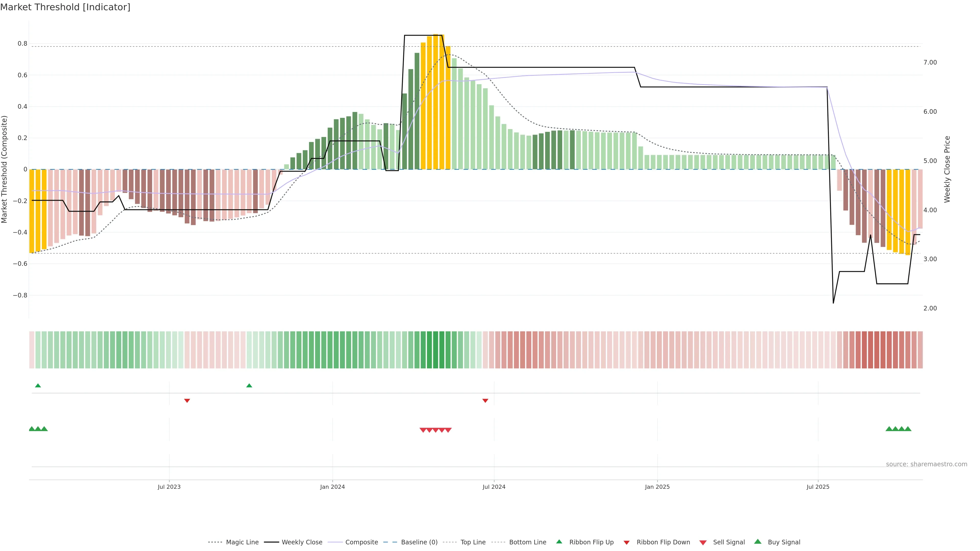Click the Buy Signal legend marker icon
Screen dimensions: 980x551
(x=757, y=542)
